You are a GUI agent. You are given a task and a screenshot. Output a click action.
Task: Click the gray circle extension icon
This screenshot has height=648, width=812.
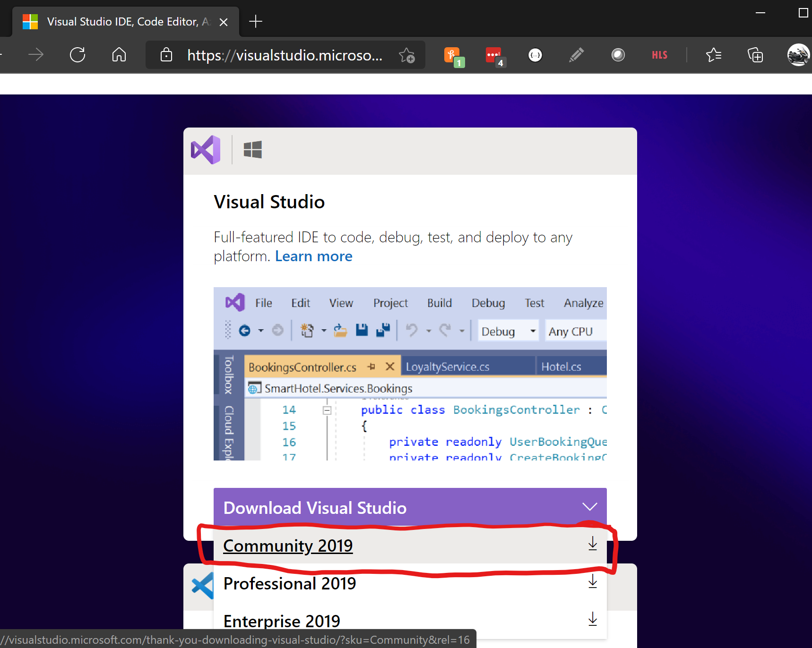618,55
